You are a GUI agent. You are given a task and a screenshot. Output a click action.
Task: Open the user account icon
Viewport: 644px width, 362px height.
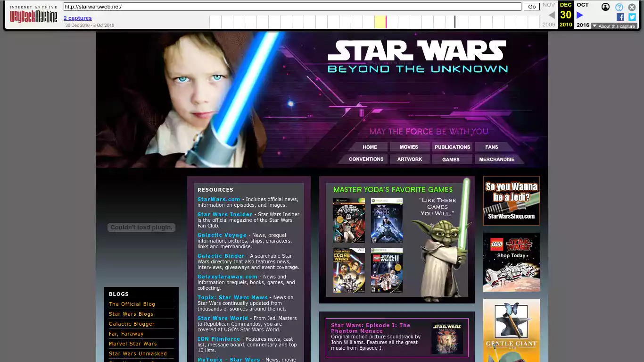(605, 7)
